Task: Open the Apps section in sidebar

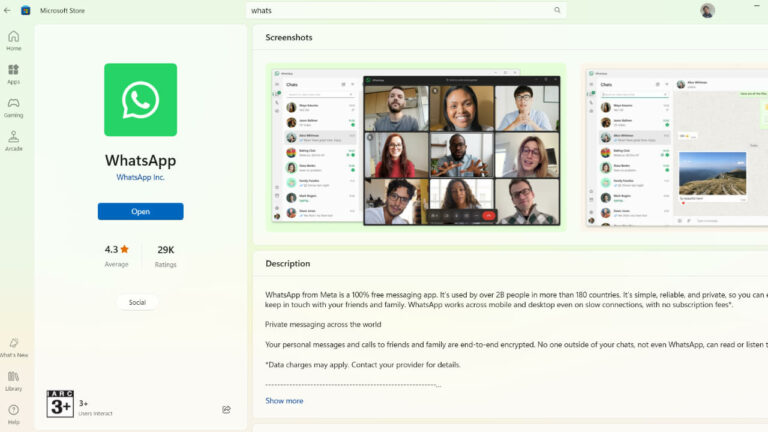Action: pyautogui.click(x=14, y=74)
